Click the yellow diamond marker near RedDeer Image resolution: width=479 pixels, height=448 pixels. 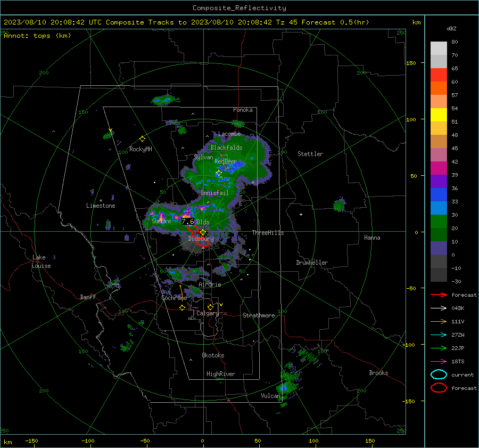point(218,173)
